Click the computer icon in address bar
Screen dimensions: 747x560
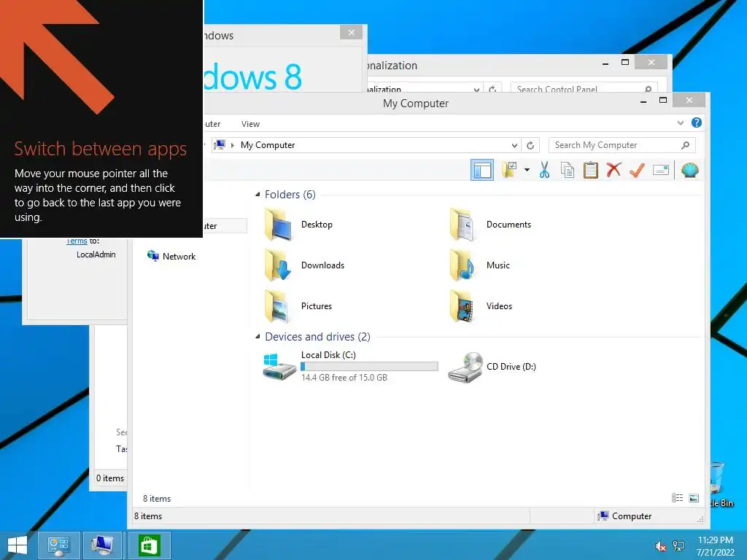pos(220,145)
